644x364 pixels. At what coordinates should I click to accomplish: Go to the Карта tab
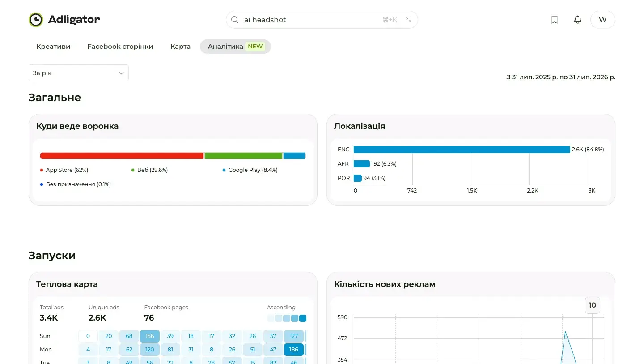click(x=180, y=47)
